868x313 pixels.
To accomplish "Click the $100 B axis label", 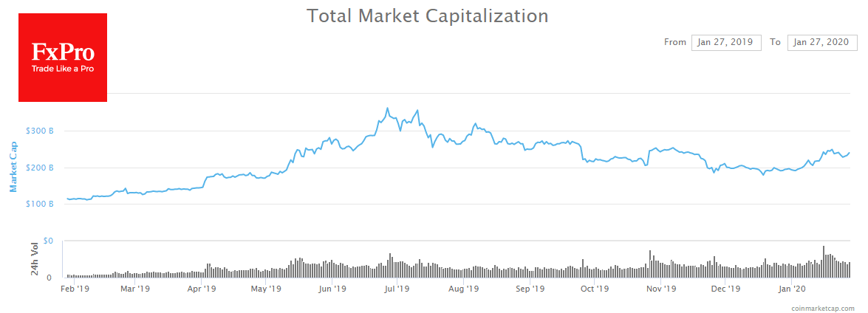I will (40, 204).
